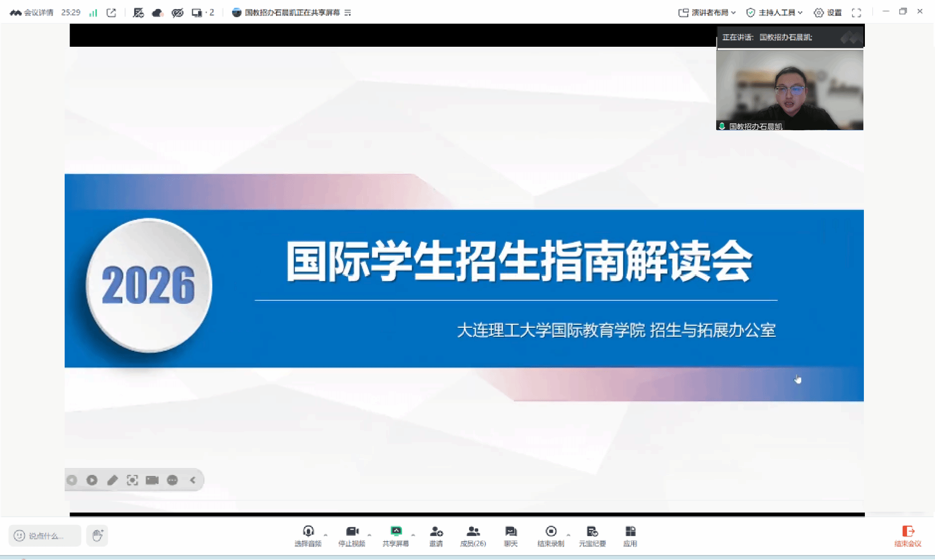Image resolution: width=935 pixels, height=560 pixels.
Task: Click 邀请 to invite participants
Action: (x=436, y=537)
